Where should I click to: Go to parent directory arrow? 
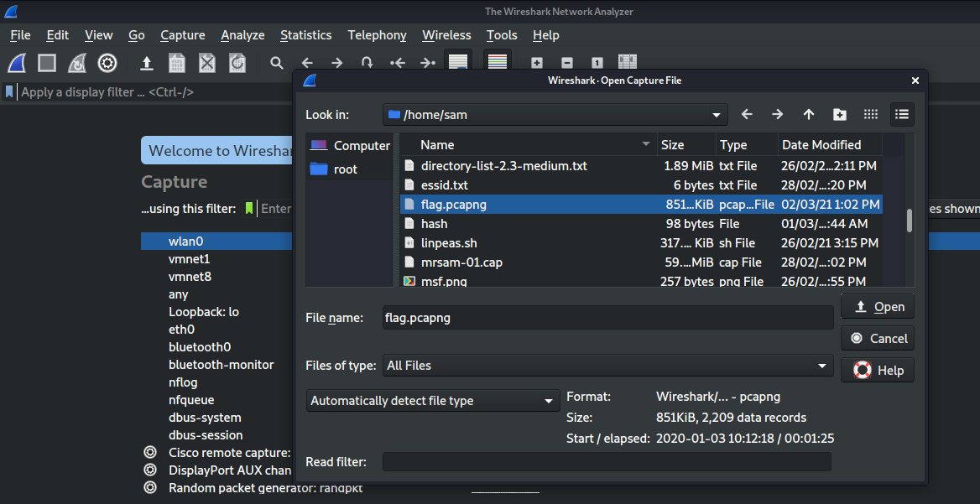pos(809,114)
